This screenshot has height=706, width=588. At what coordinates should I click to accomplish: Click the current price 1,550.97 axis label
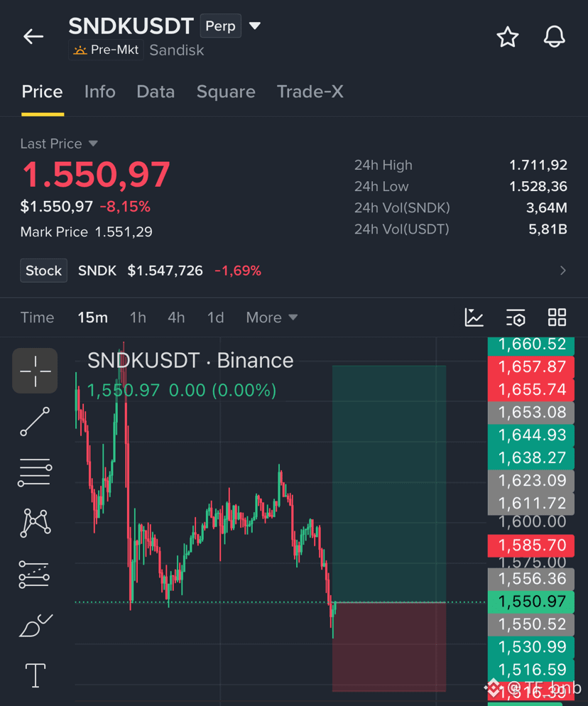[531, 602]
